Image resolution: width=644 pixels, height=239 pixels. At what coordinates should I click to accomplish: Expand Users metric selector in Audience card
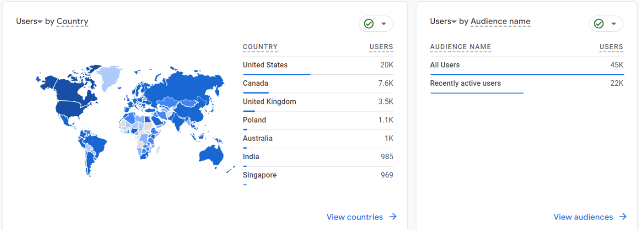(454, 22)
